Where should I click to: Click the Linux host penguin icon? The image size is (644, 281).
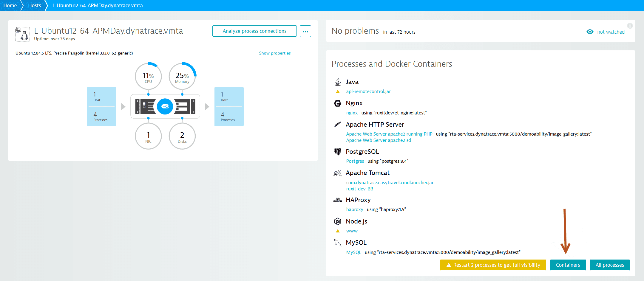[23, 34]
